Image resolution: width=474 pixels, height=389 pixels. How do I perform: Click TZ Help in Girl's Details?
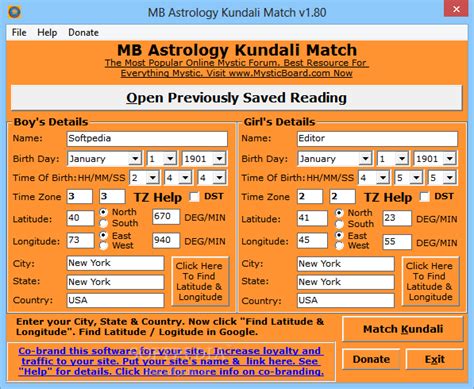click(388, 197)
